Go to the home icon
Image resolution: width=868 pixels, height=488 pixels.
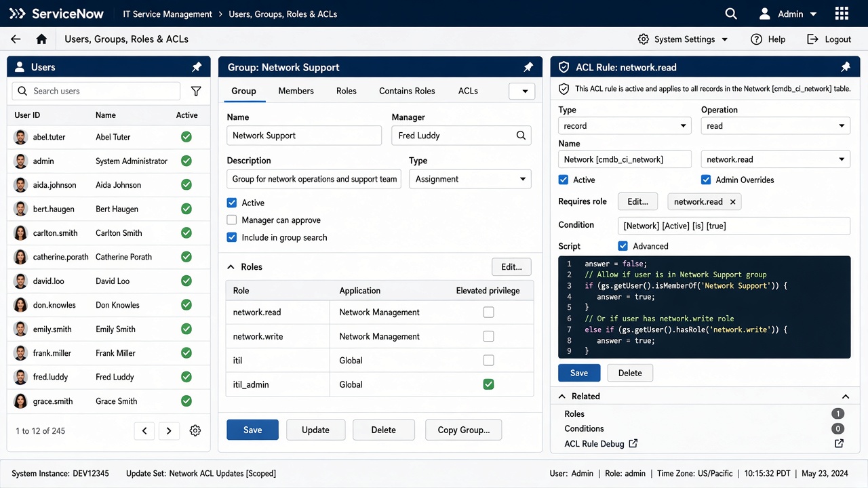coord(41,39)
